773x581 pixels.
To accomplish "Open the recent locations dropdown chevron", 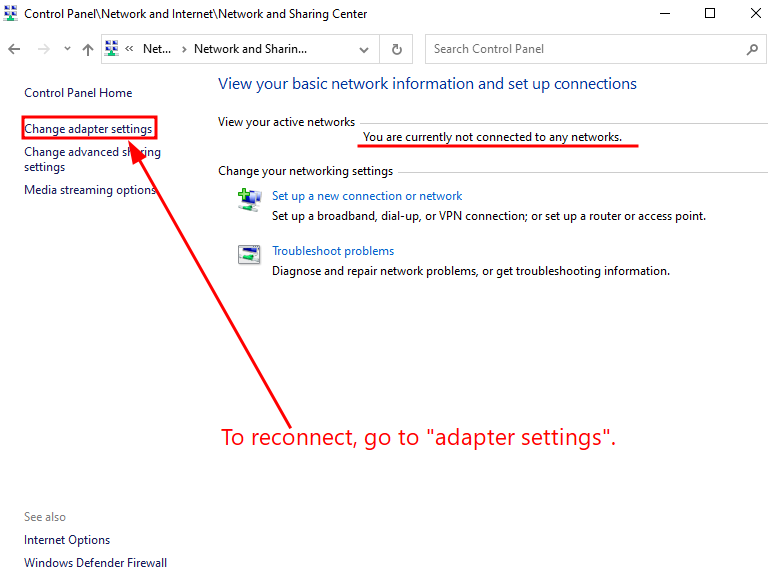I will pyautogui.click(x=67, y=49).
